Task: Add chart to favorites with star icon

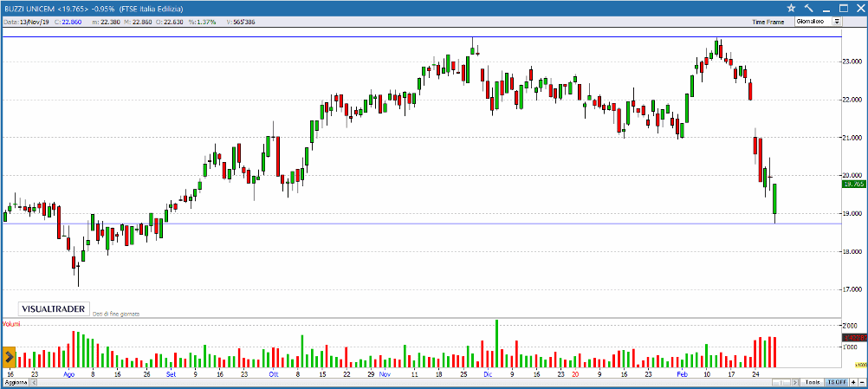Action: coord(791,8)
